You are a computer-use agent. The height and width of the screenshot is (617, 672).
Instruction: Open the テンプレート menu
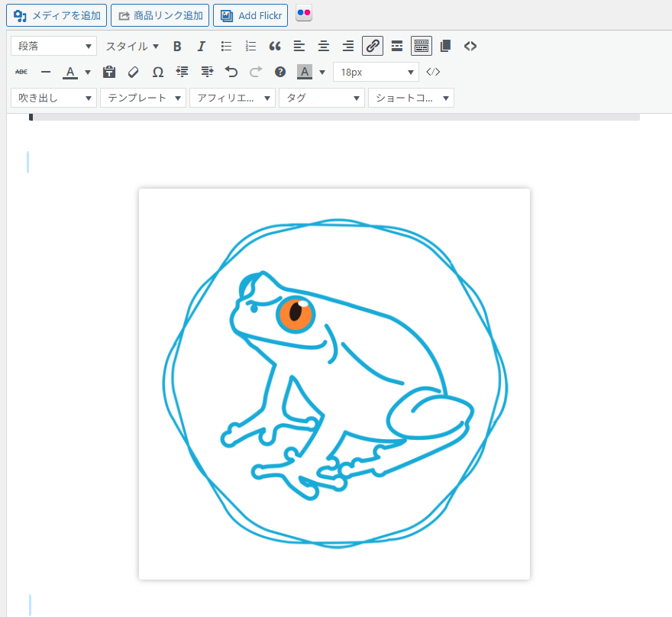click(143, 98)
